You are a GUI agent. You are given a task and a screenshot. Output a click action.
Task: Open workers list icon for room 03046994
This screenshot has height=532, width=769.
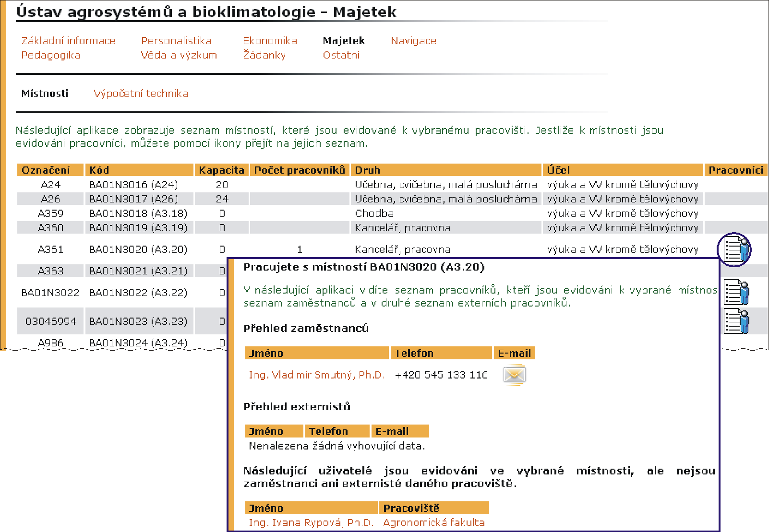point(736,321)
